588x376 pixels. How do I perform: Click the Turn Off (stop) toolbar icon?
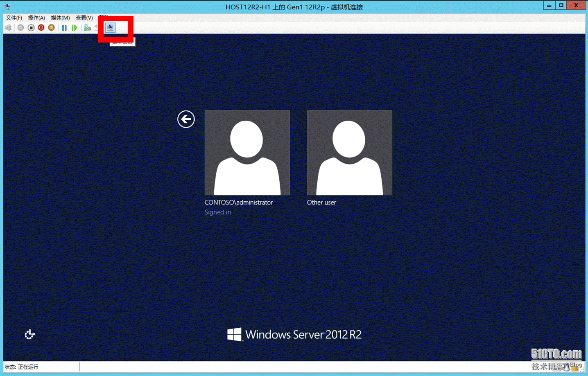coord(31,28)
